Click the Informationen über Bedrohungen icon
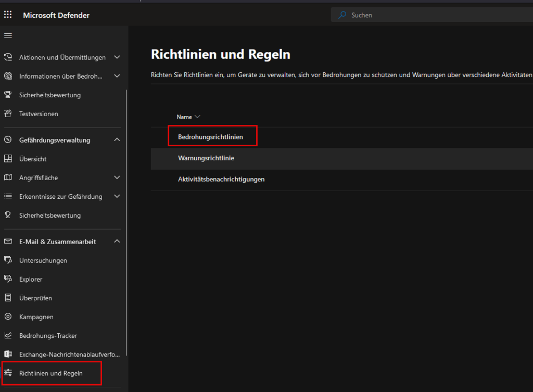Viewport: 533px width, 392px height. [8, 75]
